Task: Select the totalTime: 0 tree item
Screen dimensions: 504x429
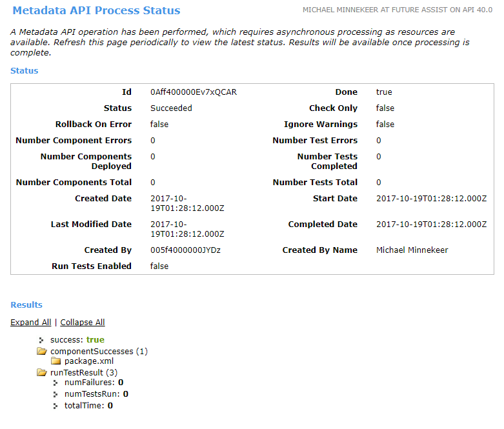Action: [x=88, y=406]
